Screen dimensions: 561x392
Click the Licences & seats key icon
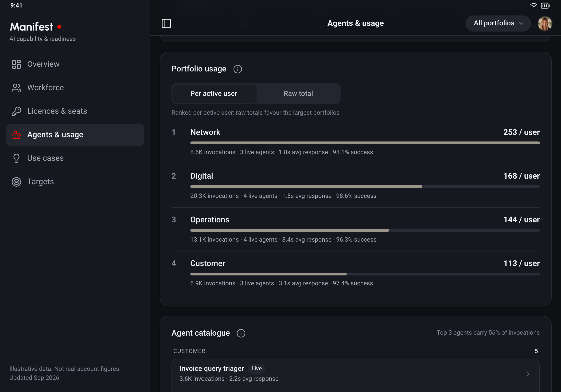16,111
